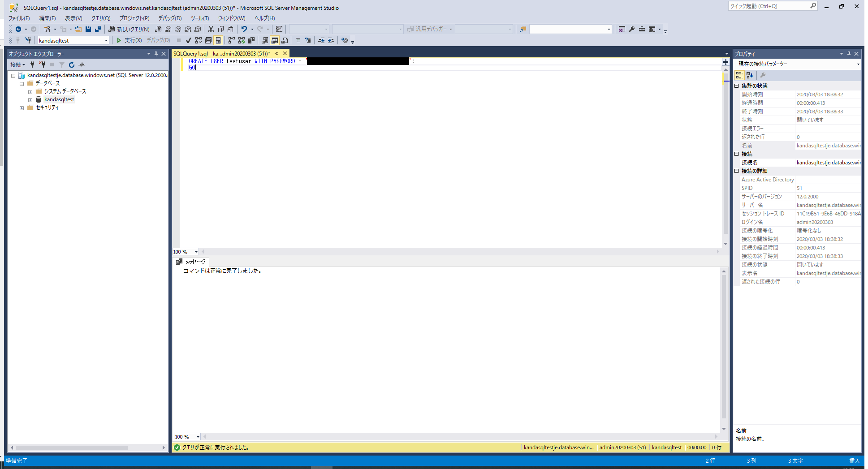
Task: Open the kandasqltest database dropdown
Action: (x=106, y=40)
